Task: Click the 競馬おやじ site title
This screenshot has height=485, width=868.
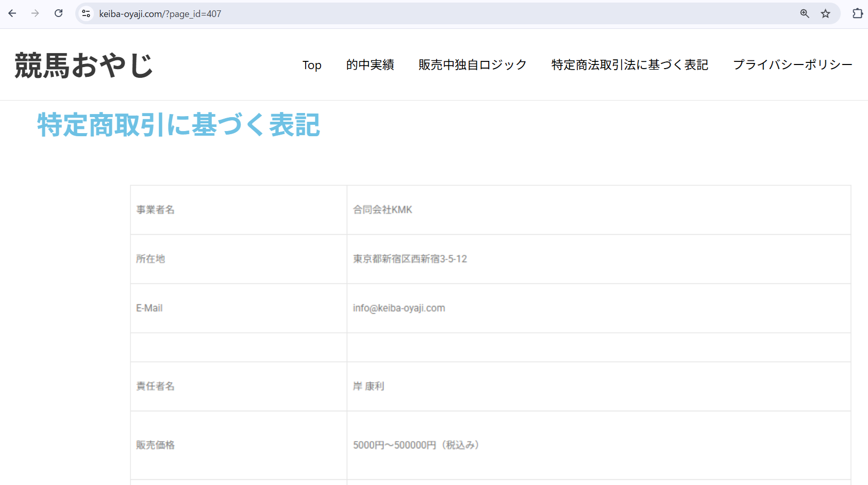Action: coord(84,66)
